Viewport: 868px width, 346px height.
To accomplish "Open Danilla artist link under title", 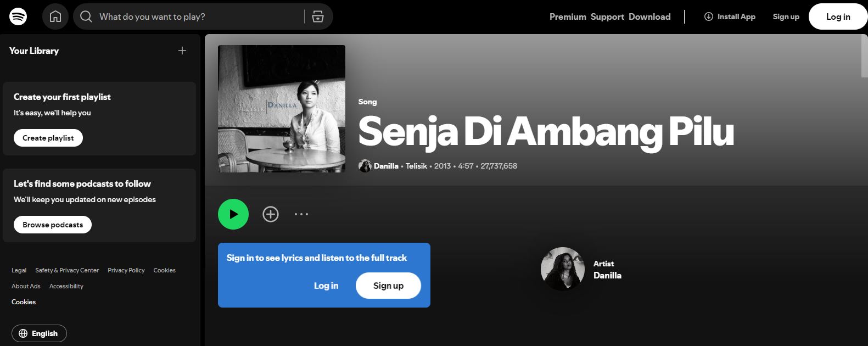I will pyautogui.click(x=386, y=166).
